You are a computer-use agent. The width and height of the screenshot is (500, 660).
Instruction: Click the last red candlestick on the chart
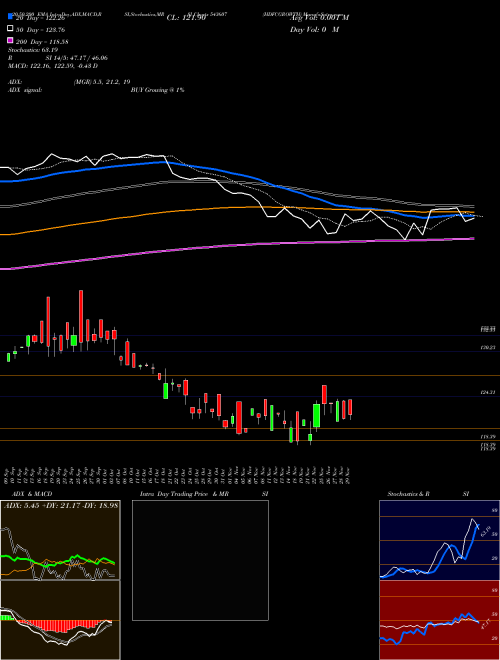[350, 408]
